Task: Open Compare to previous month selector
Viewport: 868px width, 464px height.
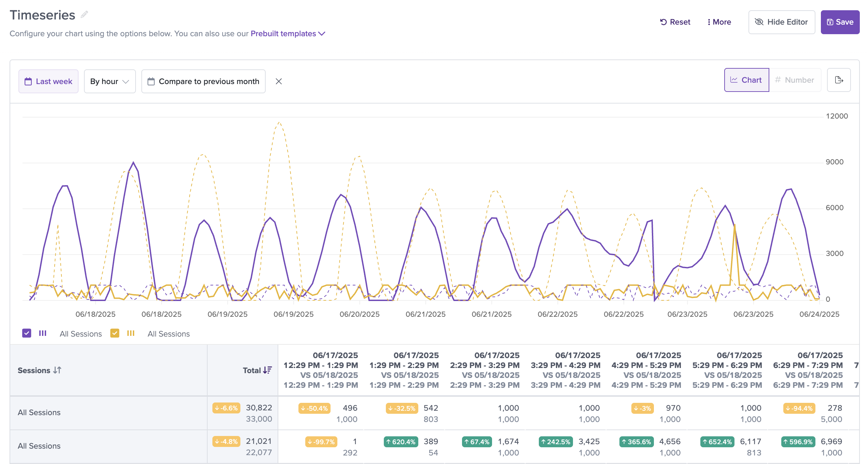Action: tap(204, 81)
